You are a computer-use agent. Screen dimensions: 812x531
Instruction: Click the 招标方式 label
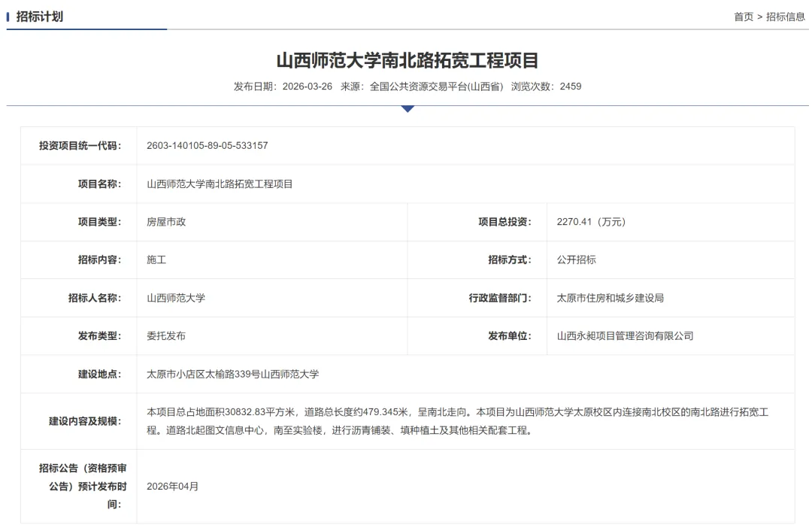[x=510, y=259]
